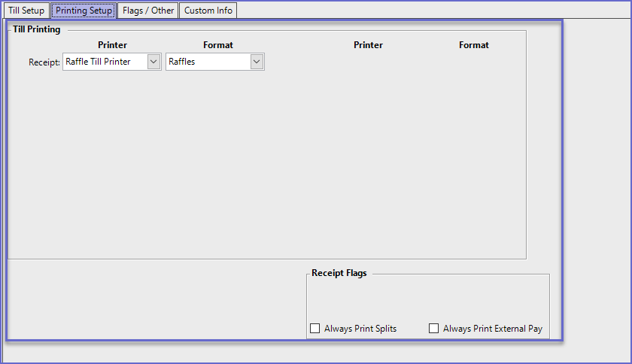Screen dimensions: 632x364
Task: Go to the Custom Info tab
Action: [208, 11]
